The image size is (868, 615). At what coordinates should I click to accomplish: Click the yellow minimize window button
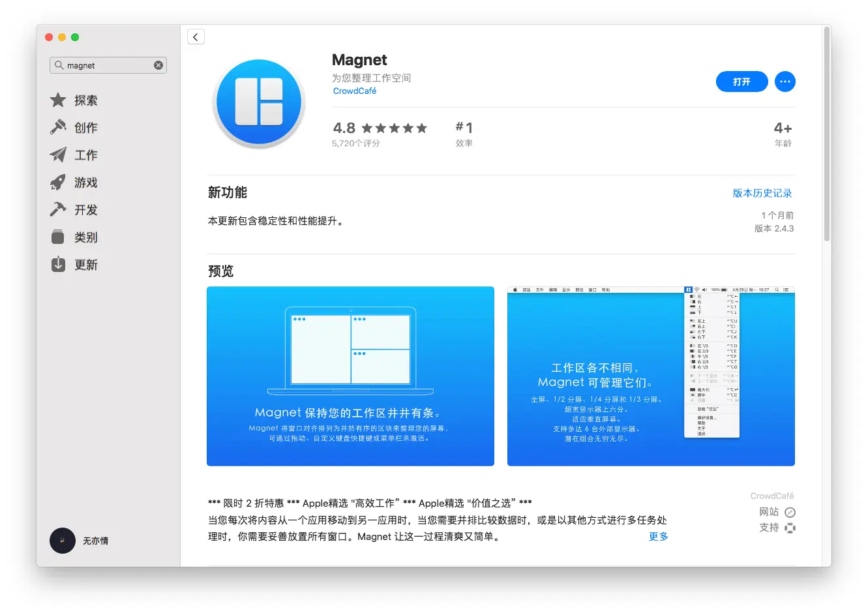point(62,37)
